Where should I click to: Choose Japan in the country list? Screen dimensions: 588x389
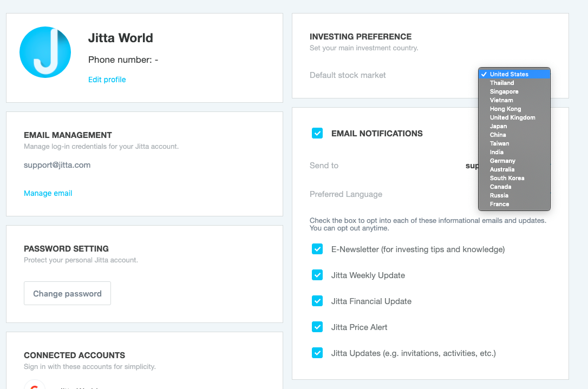coord(498,126)
